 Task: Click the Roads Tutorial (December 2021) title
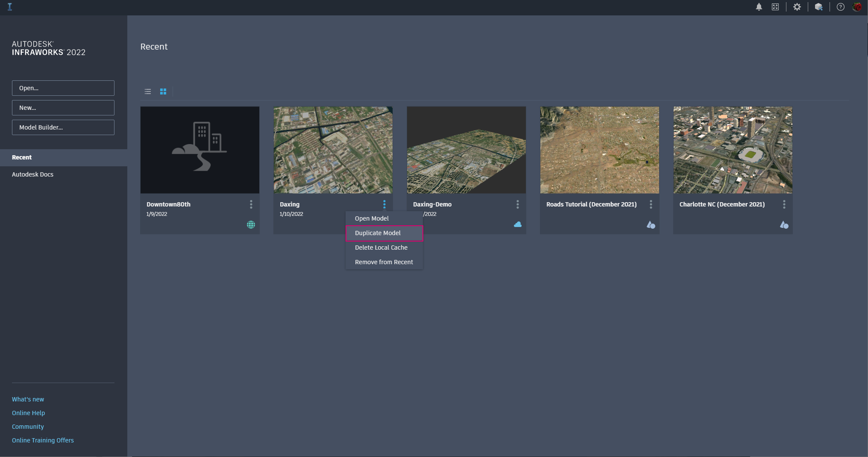tap(591, 204)
